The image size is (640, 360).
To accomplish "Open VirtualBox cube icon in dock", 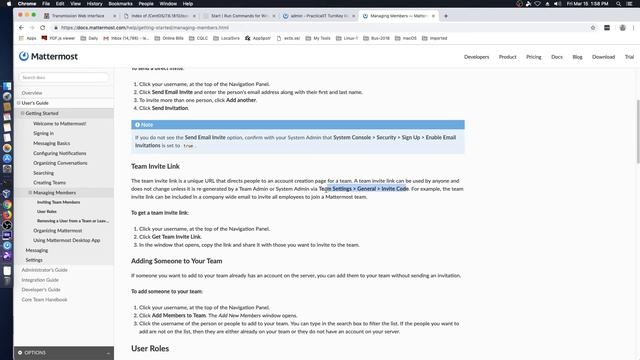I will coord(7,194).
